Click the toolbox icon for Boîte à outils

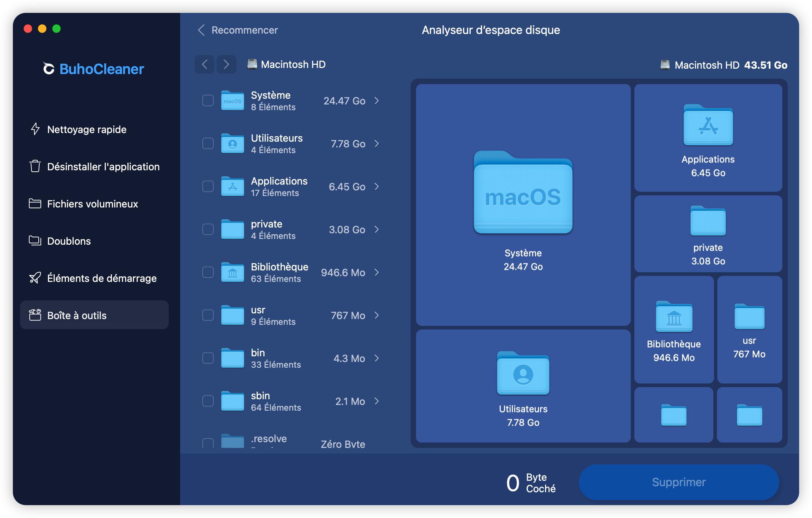pos(35,315)
